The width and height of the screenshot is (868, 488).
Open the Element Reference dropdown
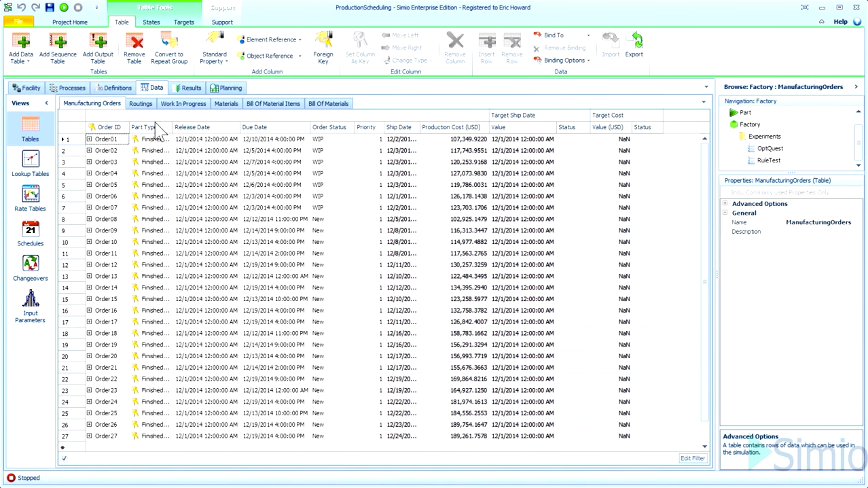coord(270,39)
